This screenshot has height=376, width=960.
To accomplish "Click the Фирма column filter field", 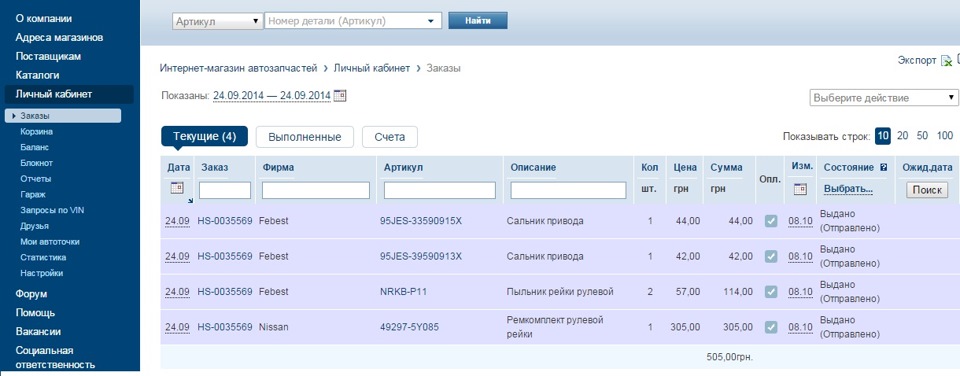I will click(x=316, y=190).
